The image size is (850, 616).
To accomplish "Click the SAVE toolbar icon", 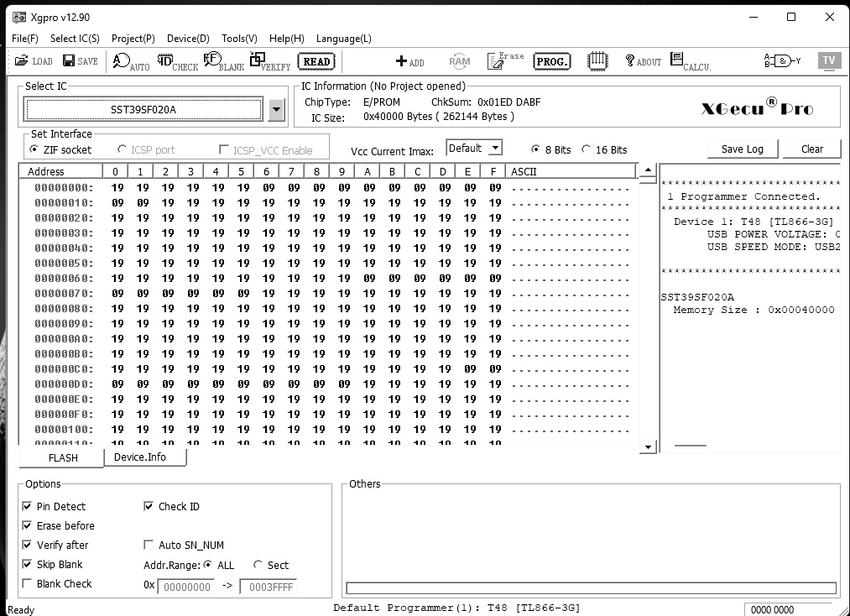I will (x=79, y=61).
